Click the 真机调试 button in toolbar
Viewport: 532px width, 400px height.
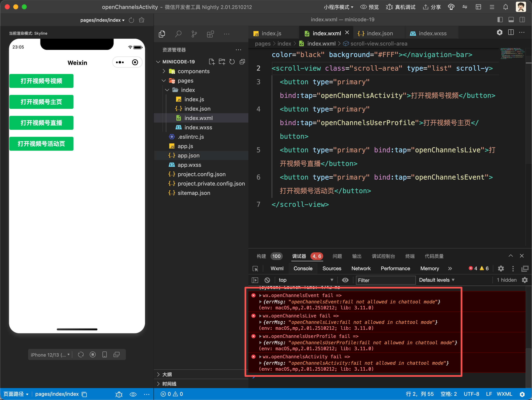tap(401, 7)
